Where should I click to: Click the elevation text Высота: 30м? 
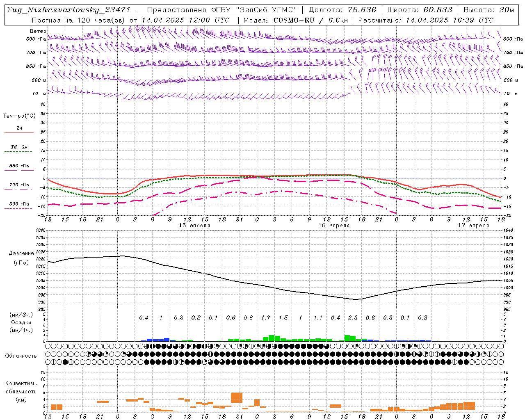pyautogui.click(x=489, y=10)
